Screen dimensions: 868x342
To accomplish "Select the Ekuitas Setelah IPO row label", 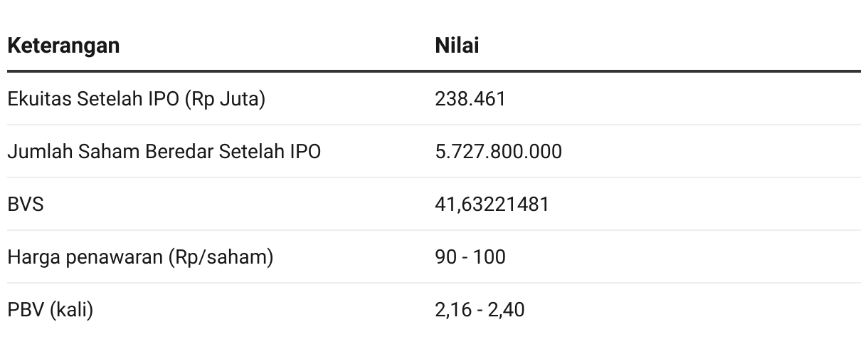I will 136,99.
